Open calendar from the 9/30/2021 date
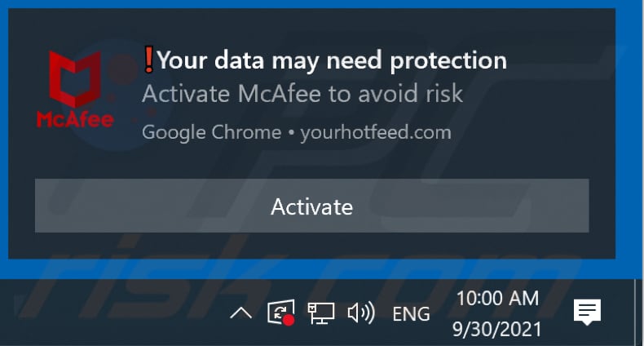 point(497,327)
